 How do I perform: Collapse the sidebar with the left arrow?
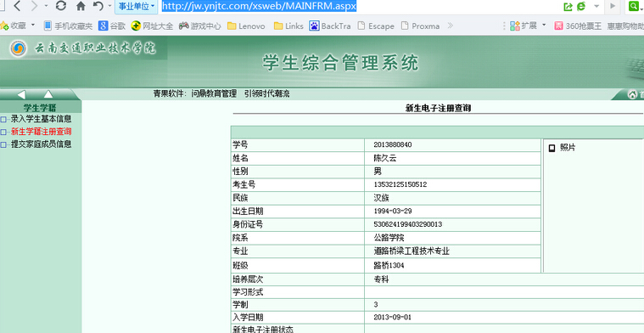pos(21,94)
